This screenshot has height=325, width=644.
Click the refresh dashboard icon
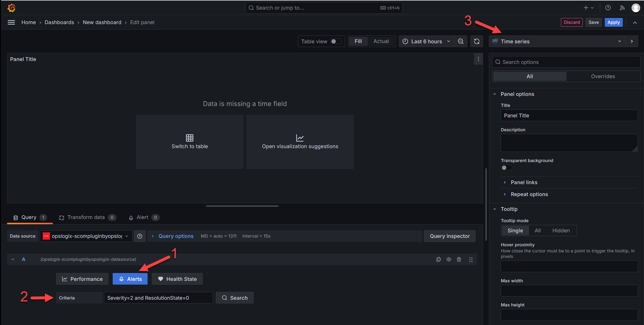click(x=477, y=42)
